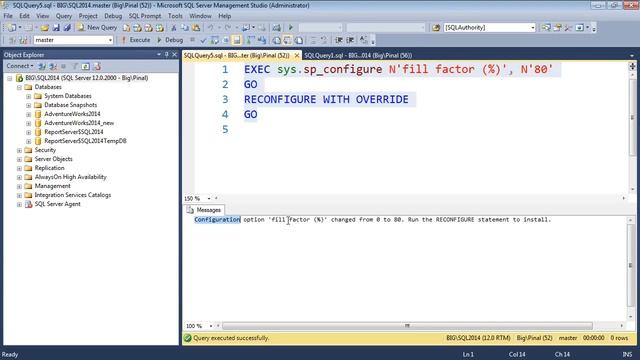Click the highlighted word Configuration in Messages
This screenshot has width=640, height=360.
click(217, 220)
